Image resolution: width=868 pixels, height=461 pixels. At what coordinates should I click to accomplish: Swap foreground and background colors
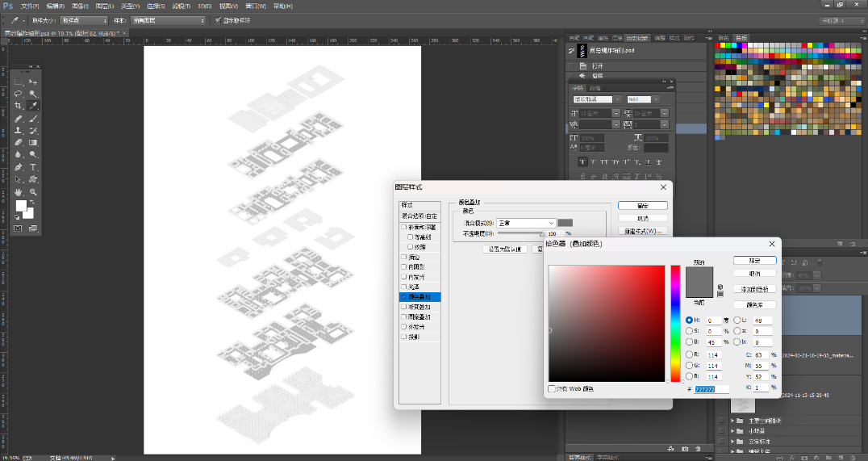click(x=31, y=202)
